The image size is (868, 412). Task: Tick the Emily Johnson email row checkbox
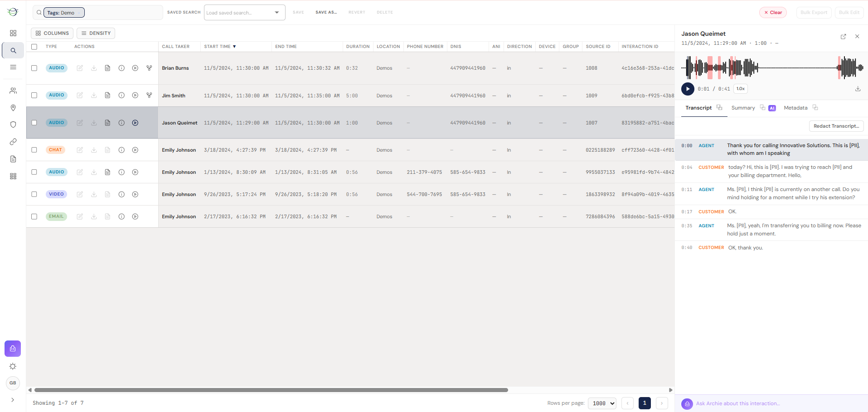[34, 216]
